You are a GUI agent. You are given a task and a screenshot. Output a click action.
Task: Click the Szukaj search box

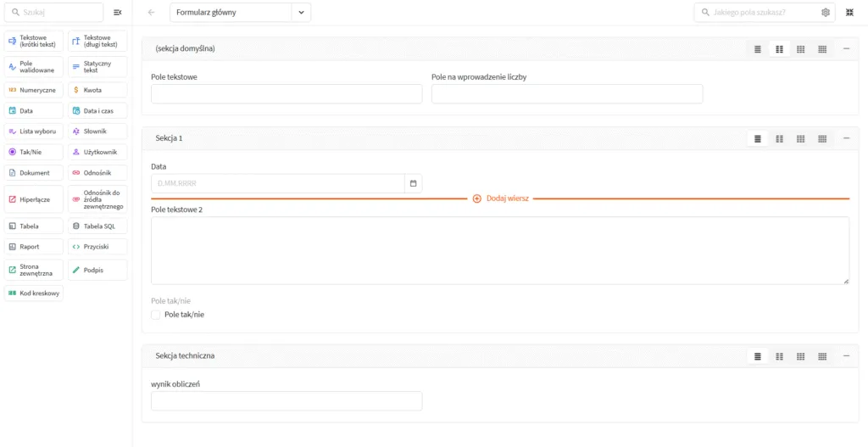pos(53,12)
